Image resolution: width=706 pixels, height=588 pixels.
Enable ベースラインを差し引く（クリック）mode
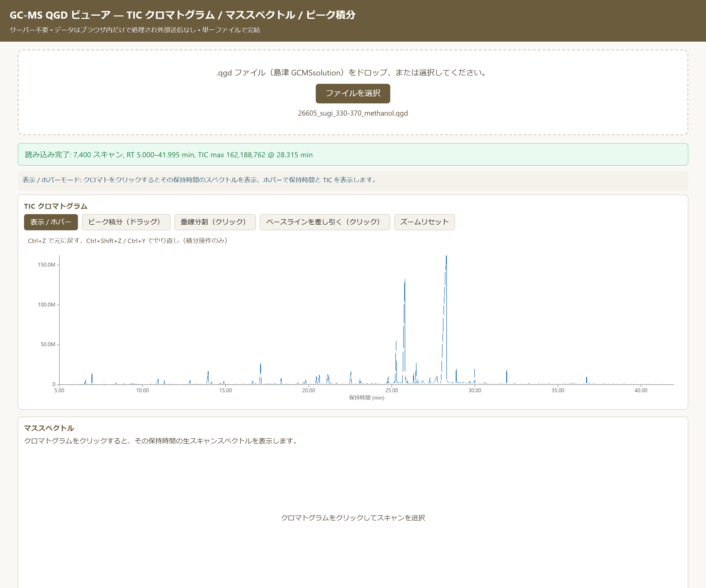click(325, 222)
